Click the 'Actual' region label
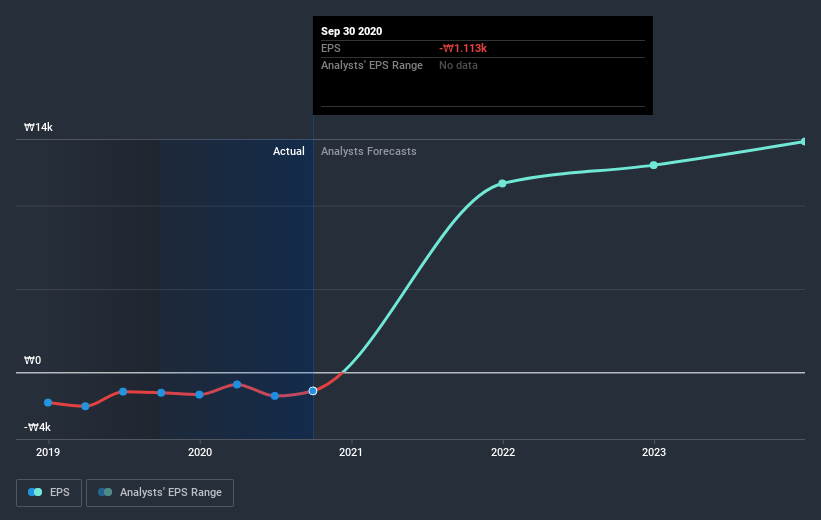 pyautogui.click(x=289, y=151)
